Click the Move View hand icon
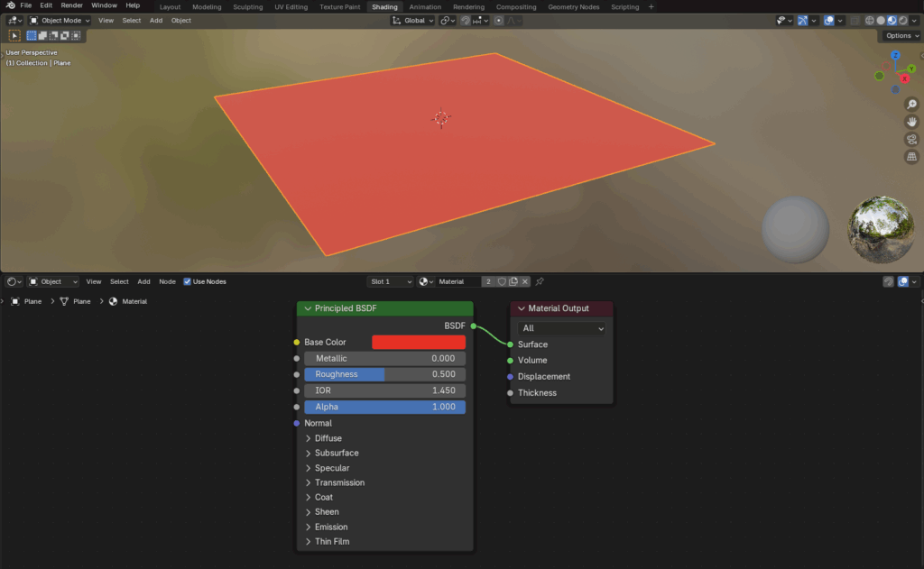Viewport: 924px width, 569px height. click(x=911, y=122)
